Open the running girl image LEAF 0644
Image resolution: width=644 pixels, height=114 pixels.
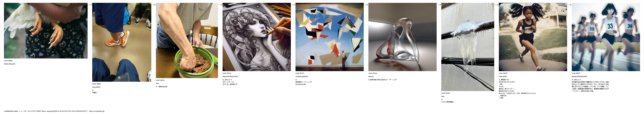point(533,37)
